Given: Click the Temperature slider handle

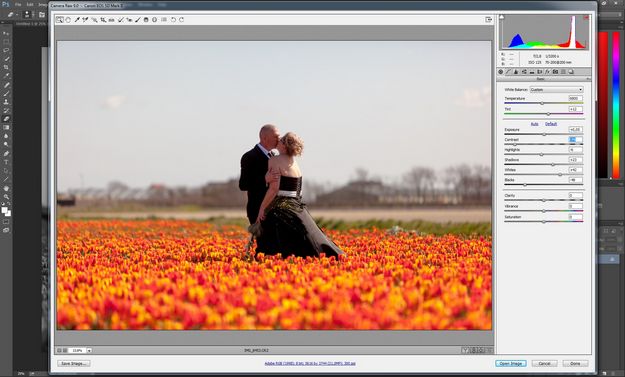Looking at the screenshot, I should coord(542,103).
